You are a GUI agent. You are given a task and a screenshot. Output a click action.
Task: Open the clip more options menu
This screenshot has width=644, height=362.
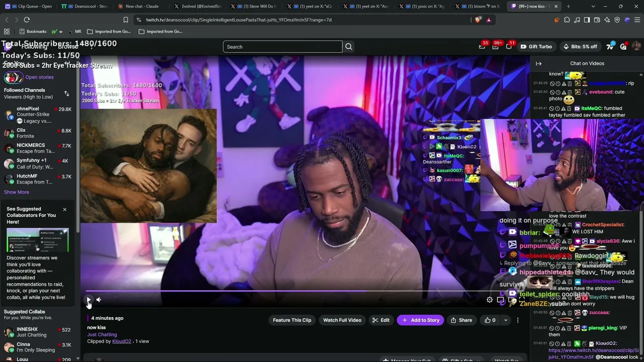518,320
